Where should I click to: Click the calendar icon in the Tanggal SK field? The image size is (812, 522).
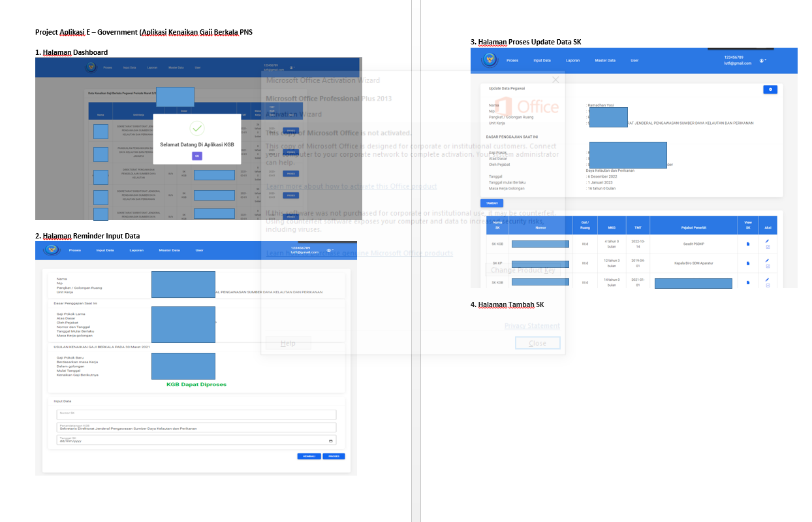[330, 441]
